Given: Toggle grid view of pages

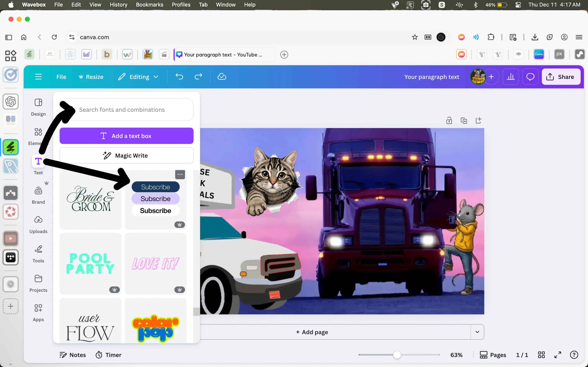Looking at the screenshot, I should pos(541,355).
